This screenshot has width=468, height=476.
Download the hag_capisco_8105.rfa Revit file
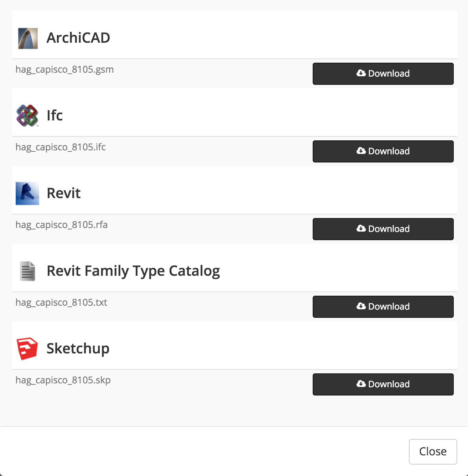click(383, 229)
